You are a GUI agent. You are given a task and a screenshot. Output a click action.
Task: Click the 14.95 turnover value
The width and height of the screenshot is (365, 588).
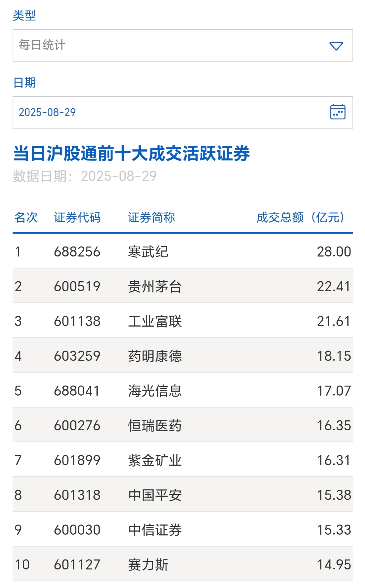point(334,565)
